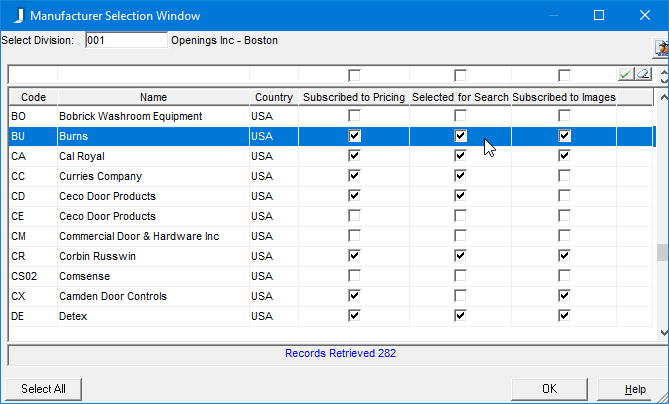Apply filter with green checkmark icon
This screenshot has width=669, height=404.
625,74
